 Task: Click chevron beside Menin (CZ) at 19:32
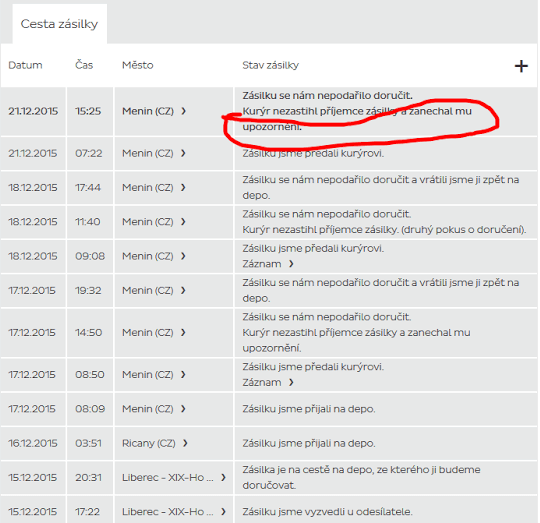point(183,291)
